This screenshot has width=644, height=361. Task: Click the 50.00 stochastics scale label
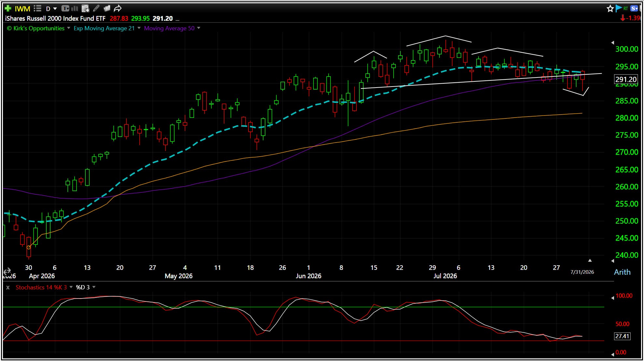click(622, 324)
